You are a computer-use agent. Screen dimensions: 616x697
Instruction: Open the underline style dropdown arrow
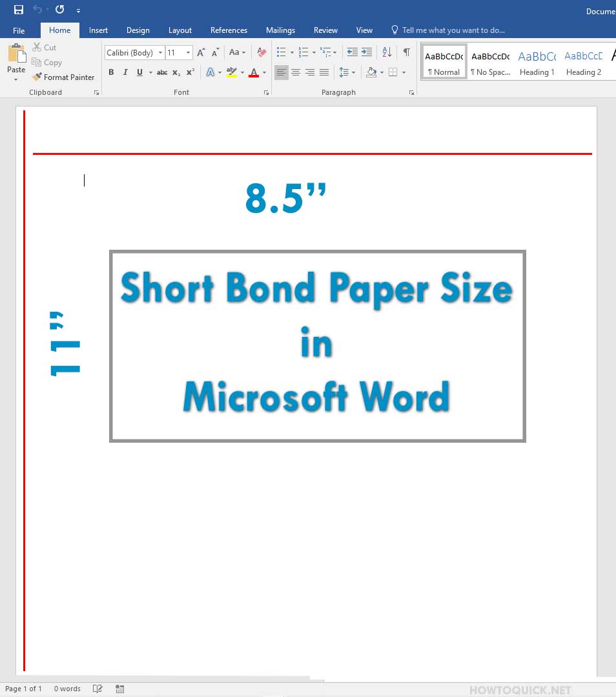[x=150, y=72]
